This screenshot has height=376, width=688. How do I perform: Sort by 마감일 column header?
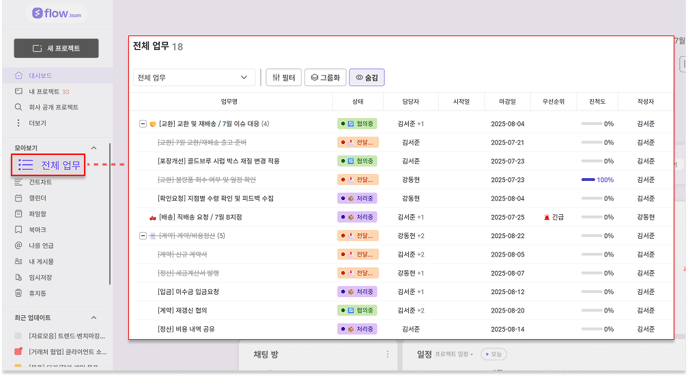(507, 102)
